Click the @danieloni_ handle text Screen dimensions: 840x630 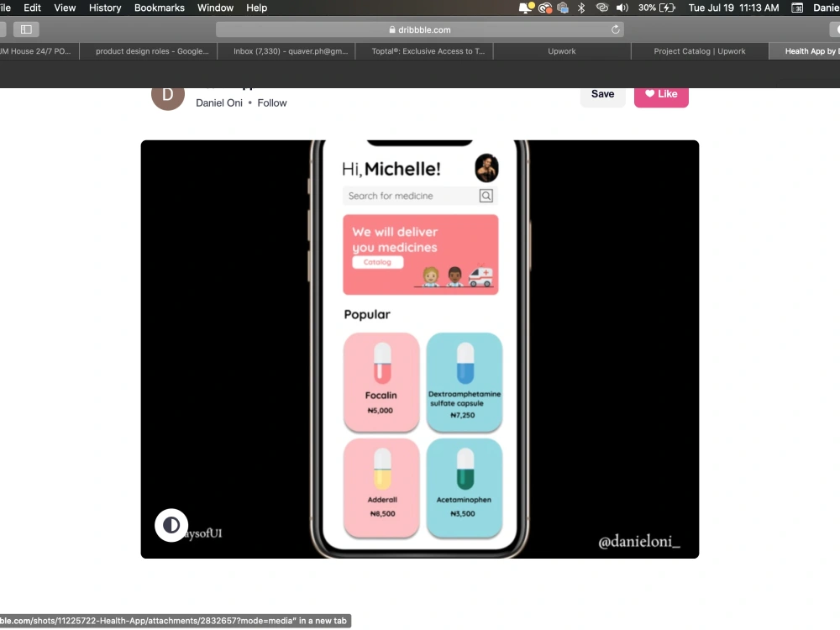639,542
